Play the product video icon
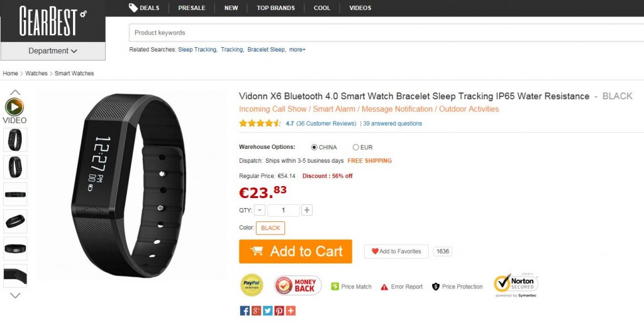The height and width of the screenshot is (325, 644). click(x=14, y=106)
